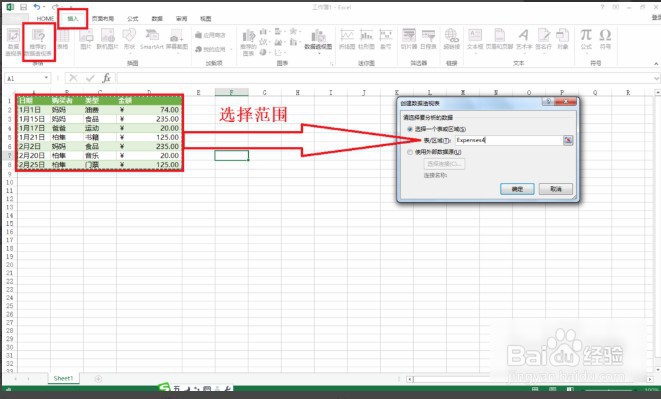661x399 pixels.
Task: Click the dialog help question mark button
Action: [548, 102]
